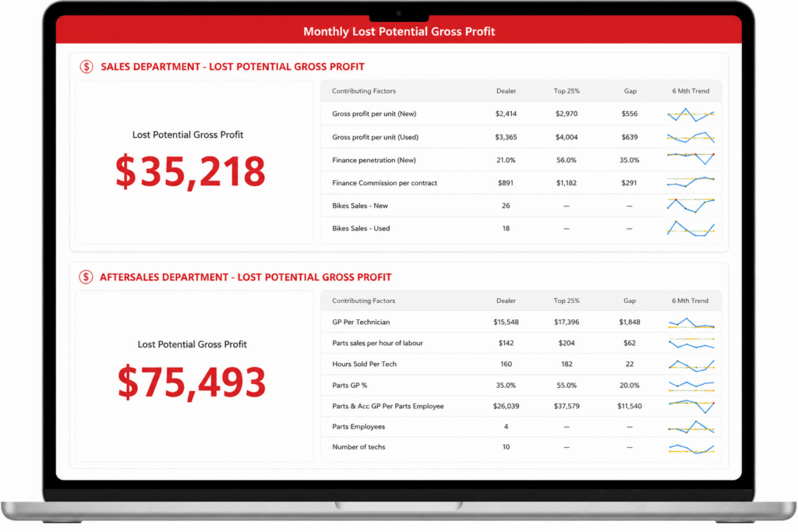Click the 160 hours sold dealer value
Viewport: 798px width, 532px height.
[506, 364]
